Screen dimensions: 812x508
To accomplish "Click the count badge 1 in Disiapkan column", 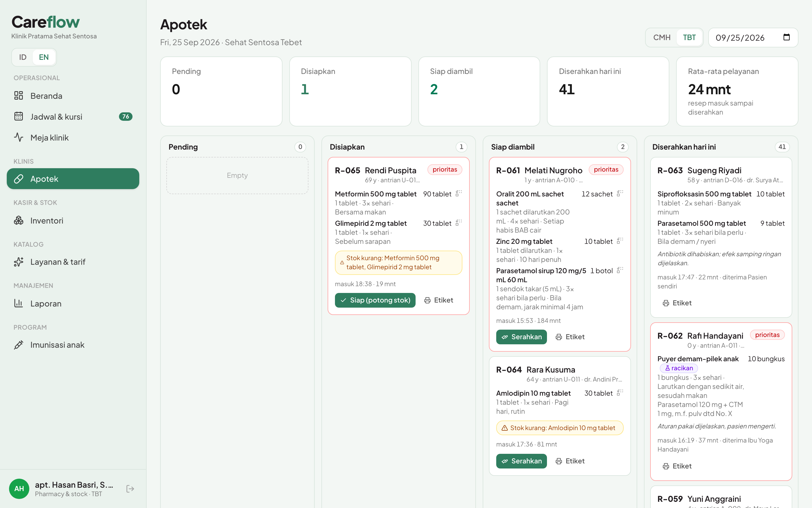I will [x=461, y=147].
